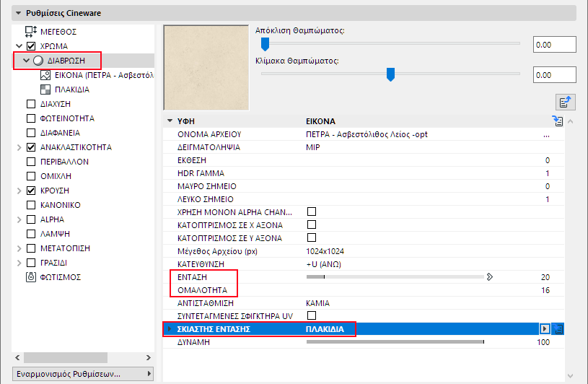588x384 pixels.
Task: Click the ΠΛΑΚΙΔΙΑ checkerboard tiles icon
Action: [x=45, y=90]
